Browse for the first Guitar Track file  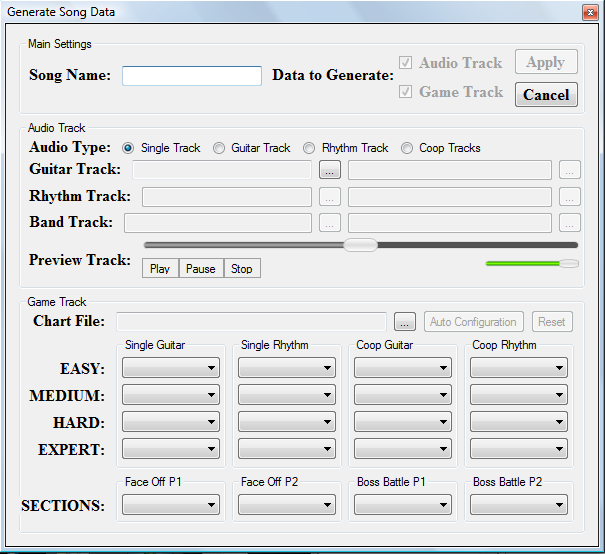(330, 170)
